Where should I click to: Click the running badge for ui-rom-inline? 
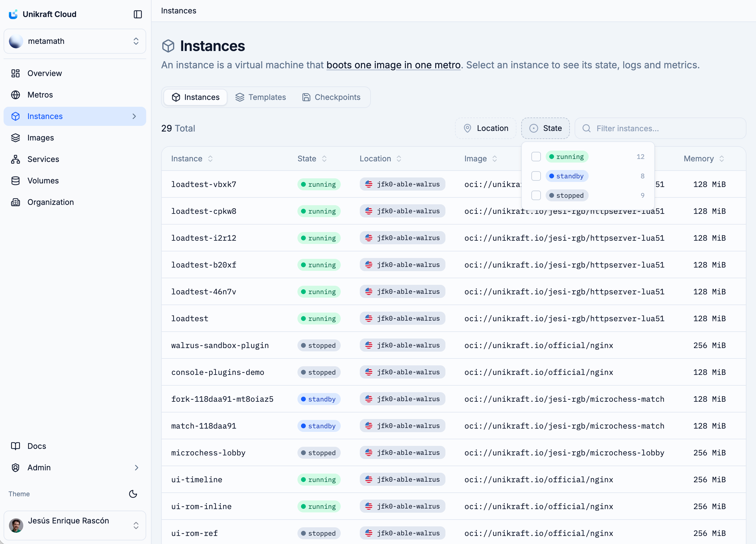[x=319, y=507]
